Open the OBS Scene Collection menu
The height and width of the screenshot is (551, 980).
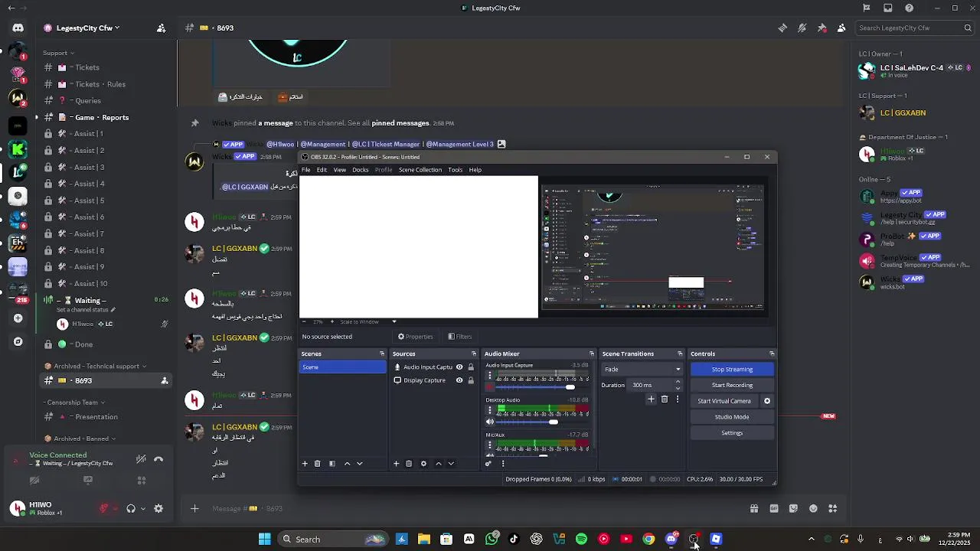[420, 170]
